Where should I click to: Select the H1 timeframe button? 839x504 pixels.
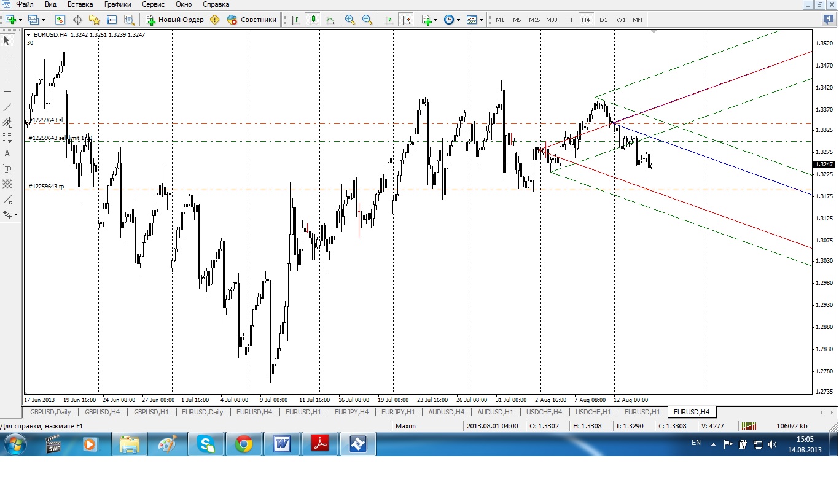tap(569, 20)
